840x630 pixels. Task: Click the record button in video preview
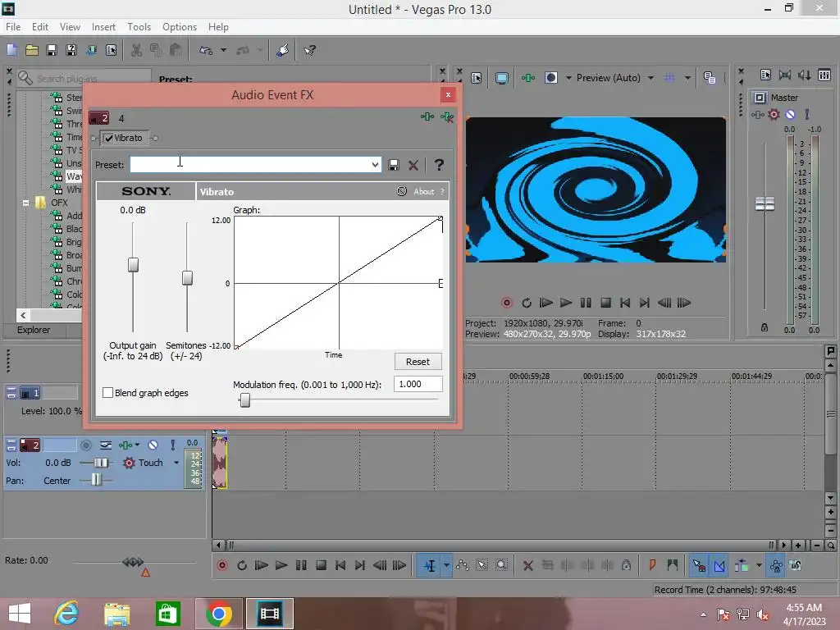[507, 304]
